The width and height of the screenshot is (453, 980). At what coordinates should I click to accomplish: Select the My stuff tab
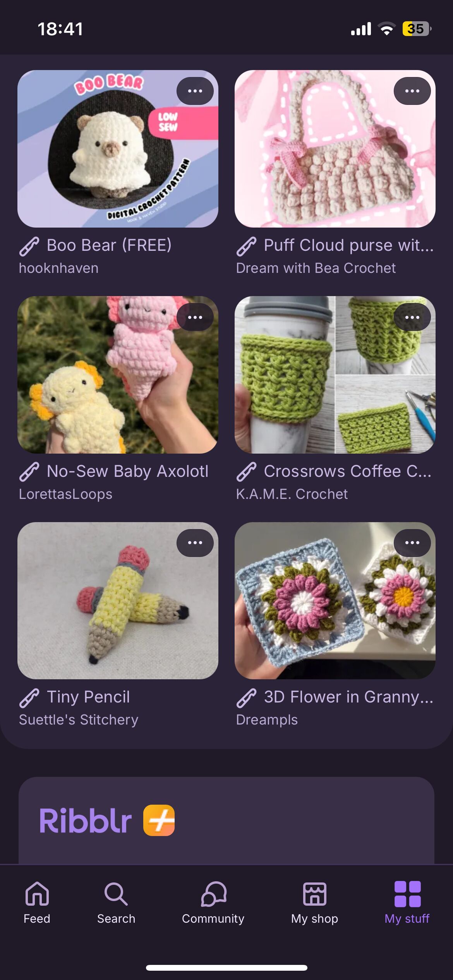[x=407, y=903]
